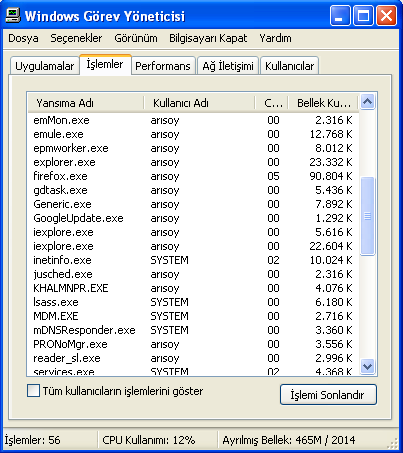This screenshot has width=403, height=453.
Task: Open the Bilgisayarı Kapat menu
Action: coord(208,38)
